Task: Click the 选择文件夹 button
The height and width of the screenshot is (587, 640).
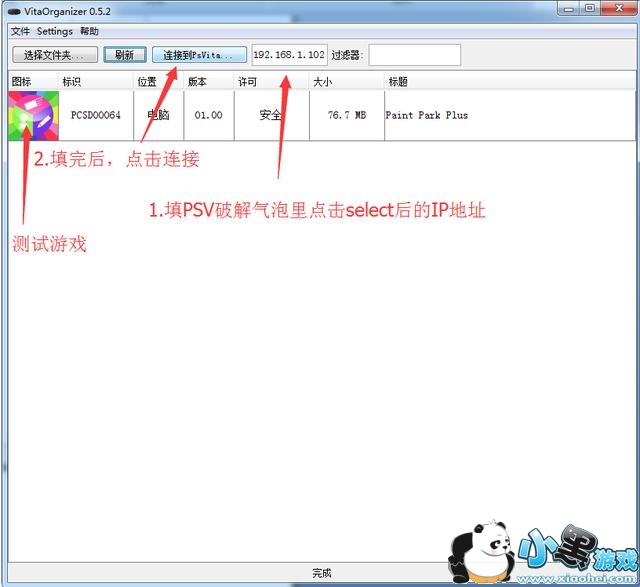Action: (x=55, y=55)
